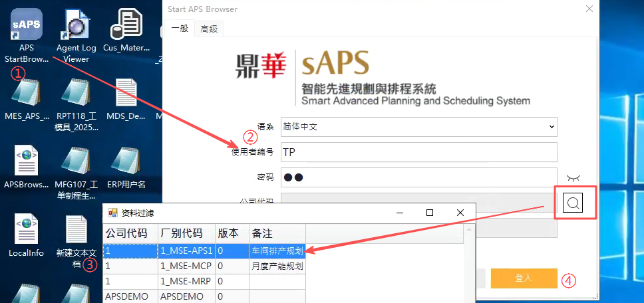Close the Start APS Browser window
The height and width of the screenshot is (303, 644).
589,9
